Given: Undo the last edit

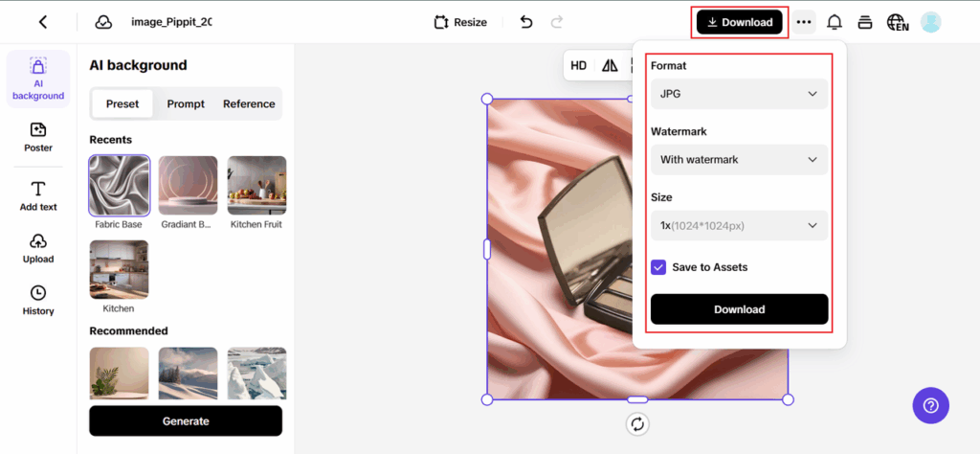Looking at the screenshot, I should tap(526, 22).
